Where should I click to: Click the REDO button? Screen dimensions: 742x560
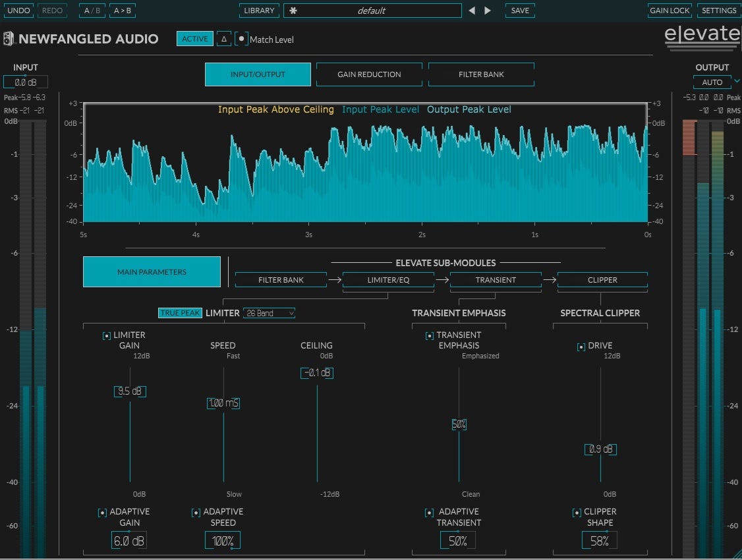52,11
